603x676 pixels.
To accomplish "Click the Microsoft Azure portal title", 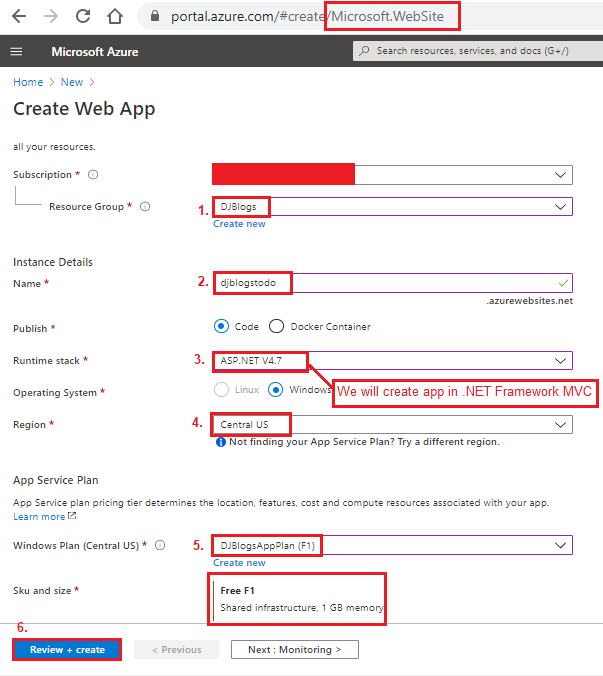I will click(95, 52).
